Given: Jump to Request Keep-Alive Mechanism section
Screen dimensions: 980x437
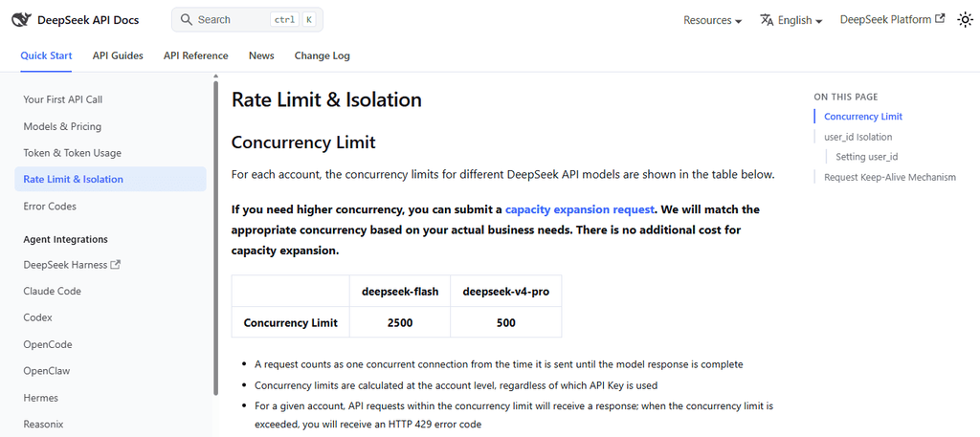Looking at the screenshot, I should coord(890,177).
